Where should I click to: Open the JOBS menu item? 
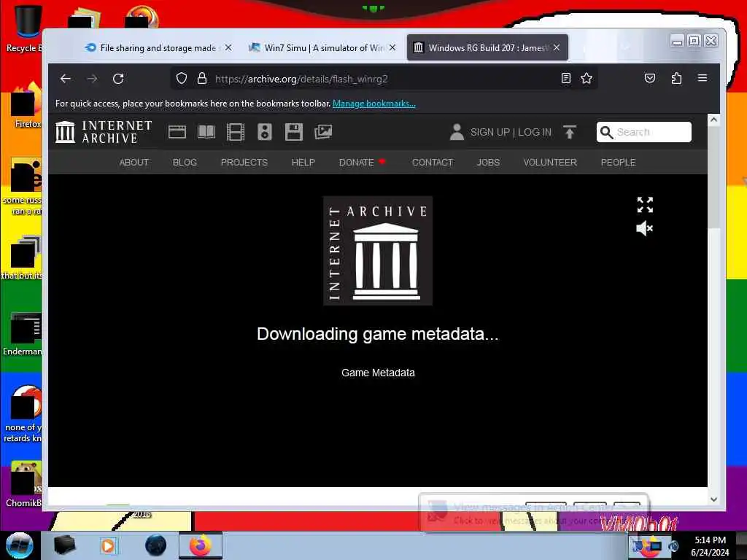pyautogui.click(x=488, y=163)
